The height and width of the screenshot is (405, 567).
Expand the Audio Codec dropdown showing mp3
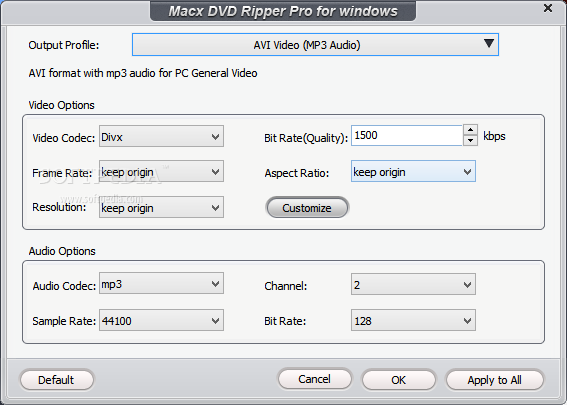[x=161, y=284]
